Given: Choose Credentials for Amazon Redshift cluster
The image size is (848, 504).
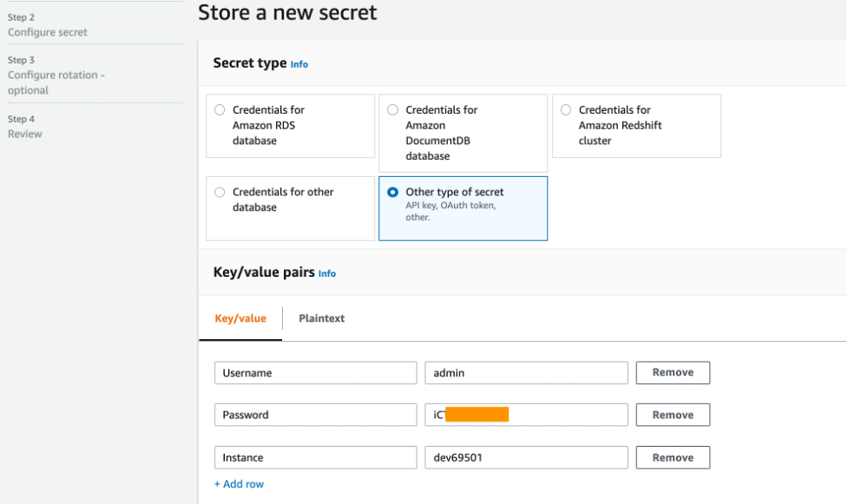Looking at the screenshot, I should 567,110.
